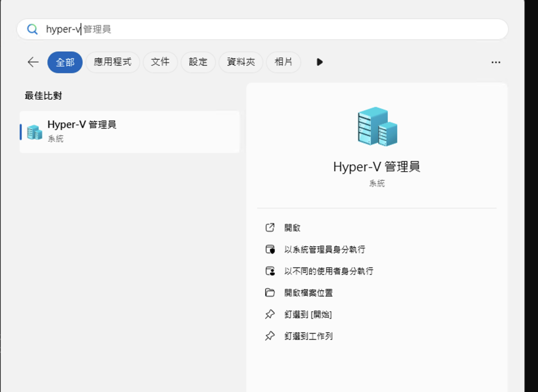Screen dimensions: 538x392
Task: Click the large Hyper-V server icon in details
Action: (x=377, y=126)
